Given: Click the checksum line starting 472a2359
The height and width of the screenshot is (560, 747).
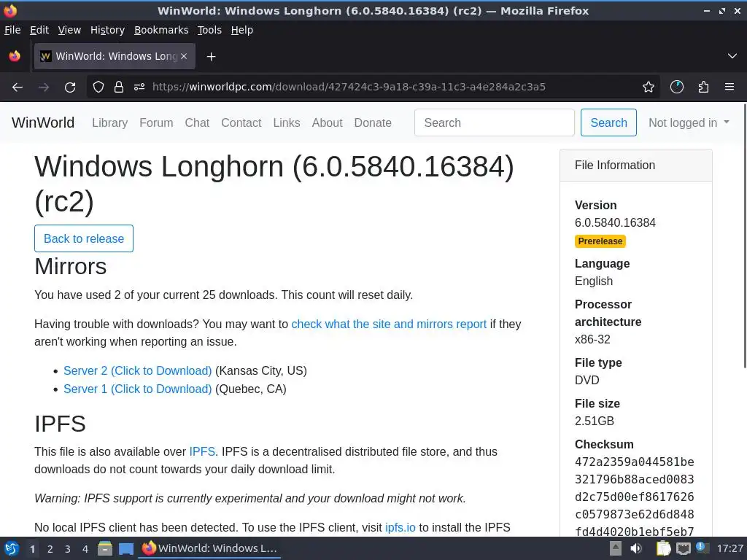Looking at the screenshot, I should [x=634, y=462].
